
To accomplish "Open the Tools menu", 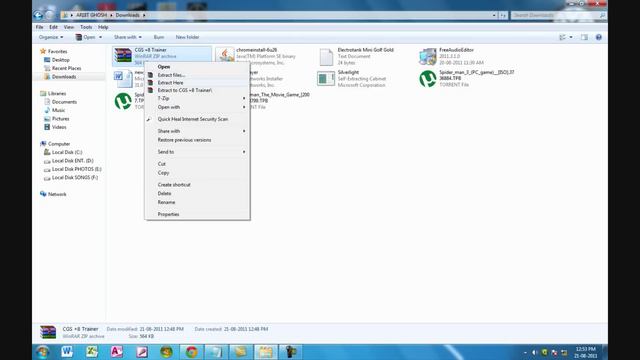I will (x=86, y=27).
